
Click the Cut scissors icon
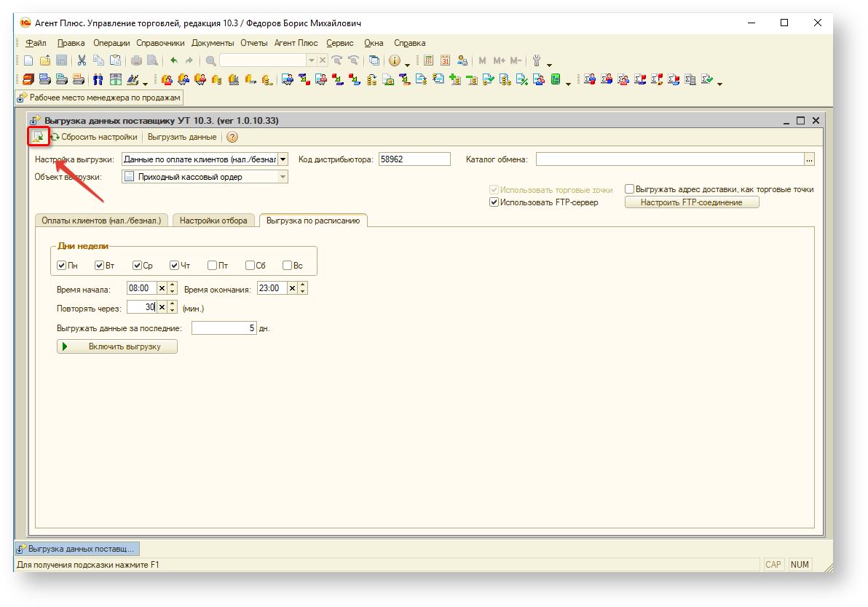[x=82, y=60]
